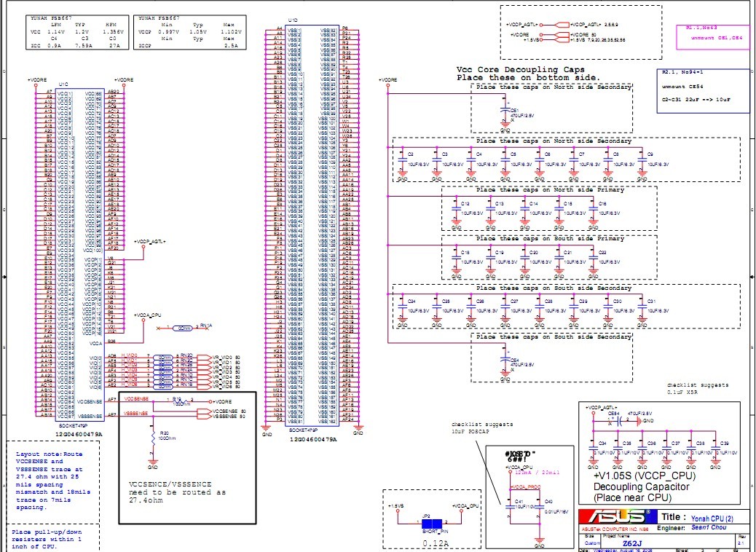Select capacitor C31 symbol
This screenshot has width=756, height=552.
point(642,307)
